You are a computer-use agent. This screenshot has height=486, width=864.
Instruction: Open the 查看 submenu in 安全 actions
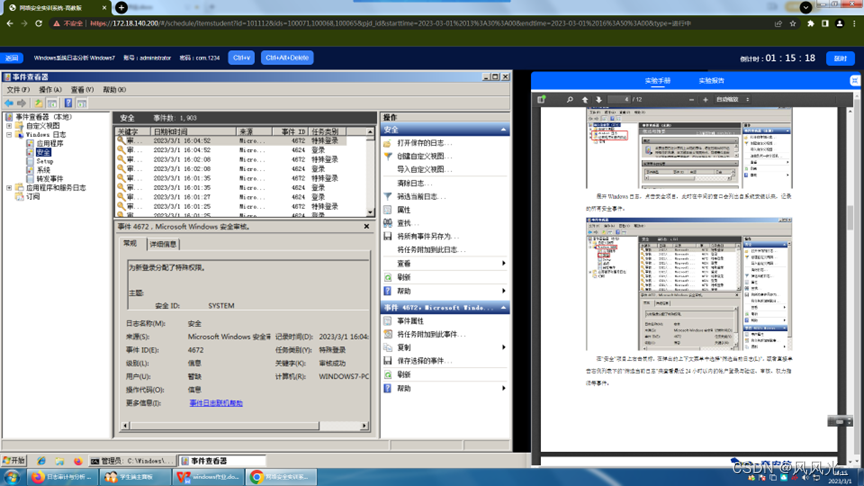445,263
